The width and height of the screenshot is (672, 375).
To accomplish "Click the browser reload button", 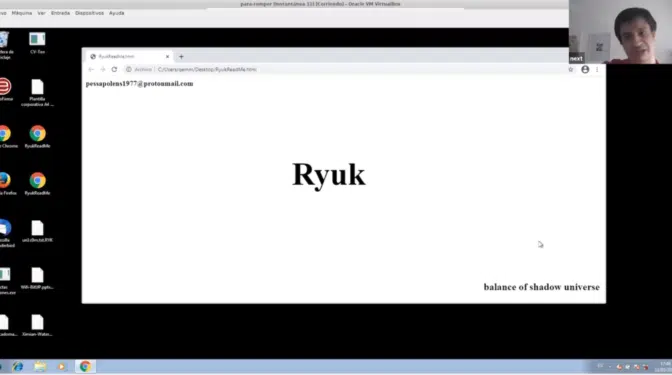I will click(x=114, y=69).
